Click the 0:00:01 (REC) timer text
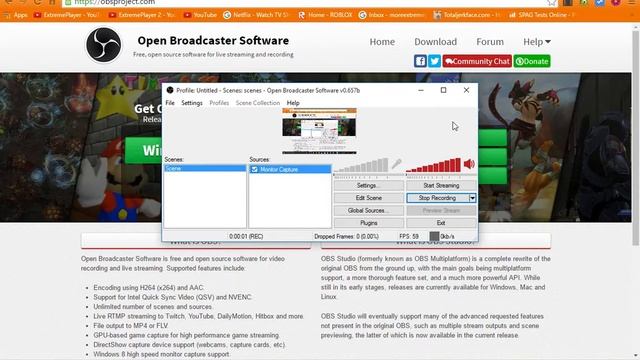 pos(246,236)
